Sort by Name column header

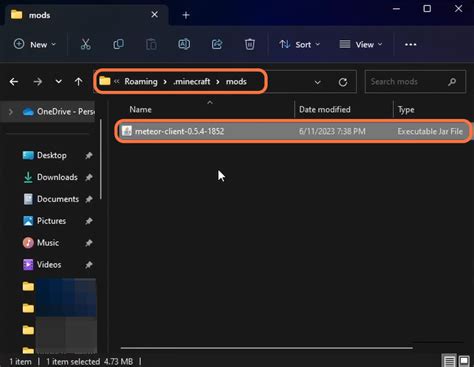tap(141, 110)
